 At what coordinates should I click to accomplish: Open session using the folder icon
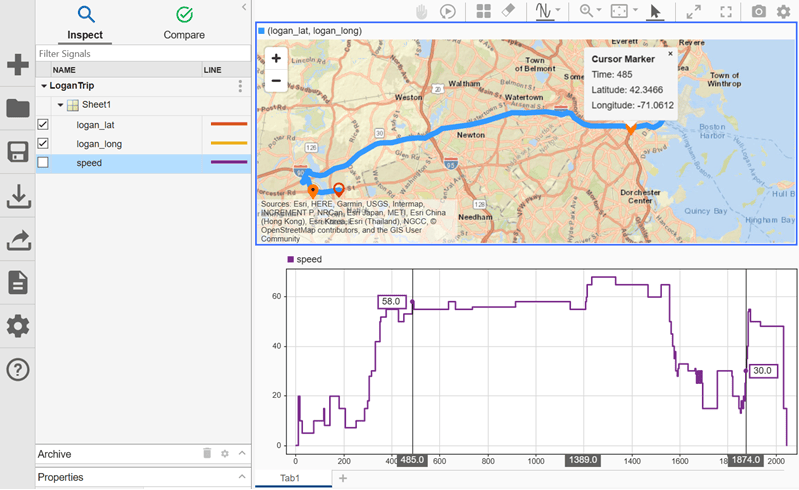click(18, 108)
